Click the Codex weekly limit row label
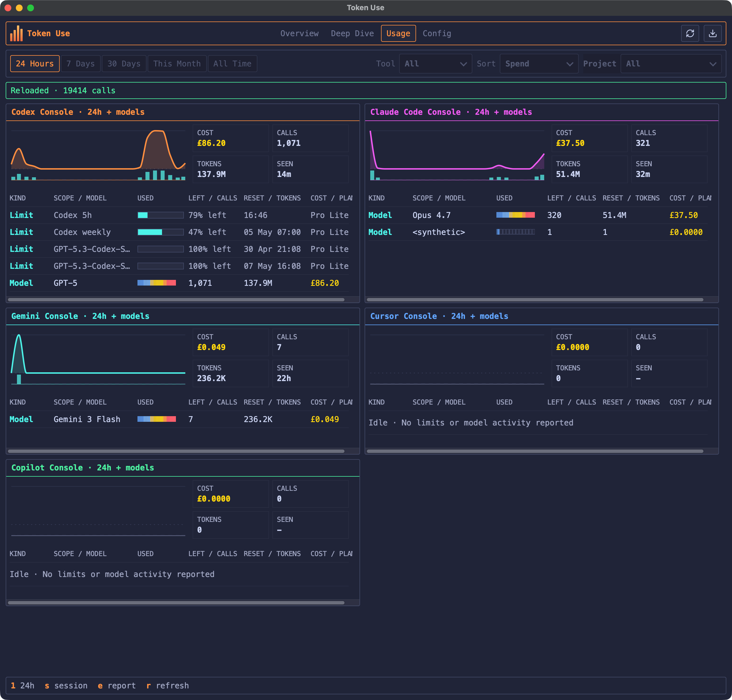 coord(82,232)
